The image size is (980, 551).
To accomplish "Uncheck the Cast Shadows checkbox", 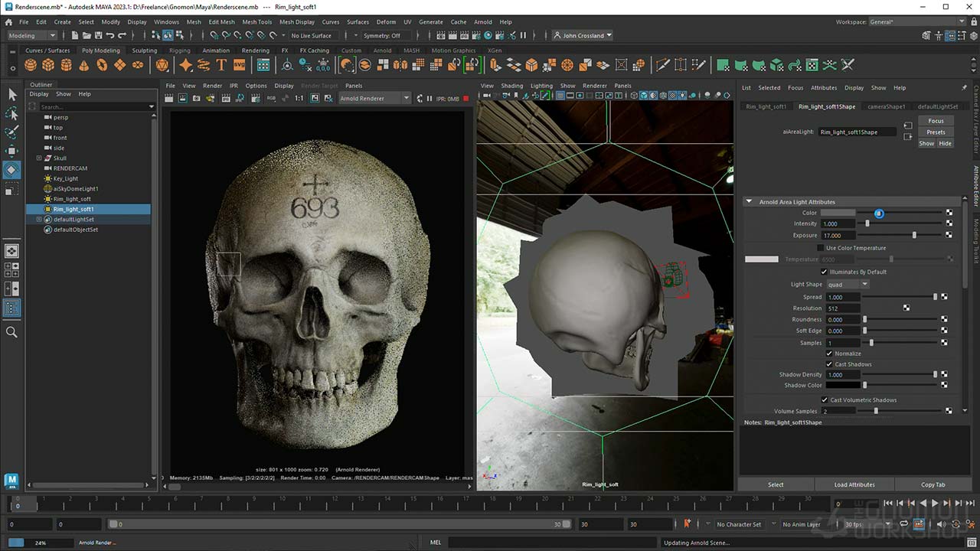I will click(829, 364).
